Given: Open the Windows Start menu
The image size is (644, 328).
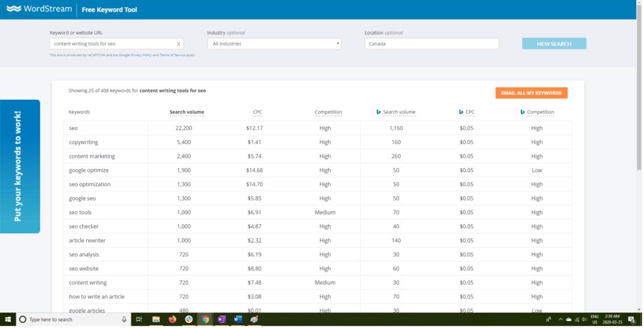Looking at the screenshot, I should click(x=8, y=320).
